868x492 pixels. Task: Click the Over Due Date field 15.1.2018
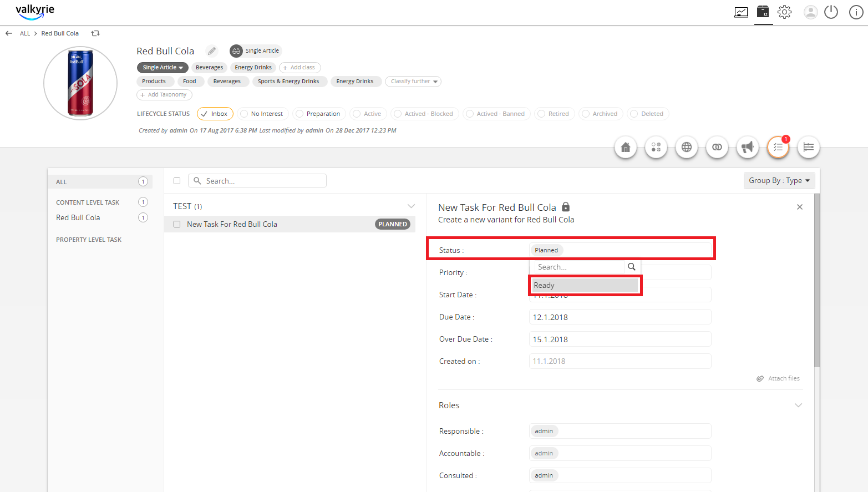[x=620, y=339]
